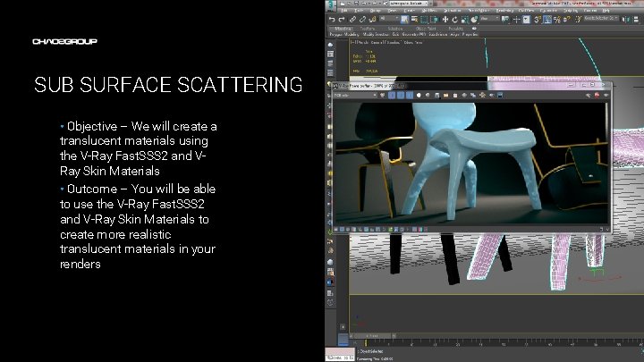This screenshot has width=644, height=362.
Task: Activate the Unlink Selection tool
Action: pyautogui.click(x=362, y=20)
